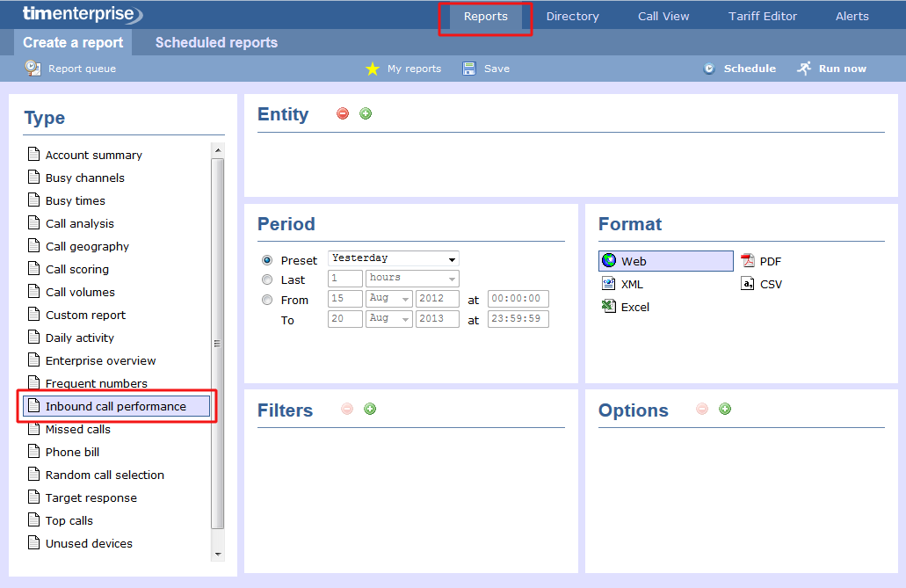Choose the Missed calls report type
The image size is (906, 588).
pyautogui.click(x=77, y=429)
